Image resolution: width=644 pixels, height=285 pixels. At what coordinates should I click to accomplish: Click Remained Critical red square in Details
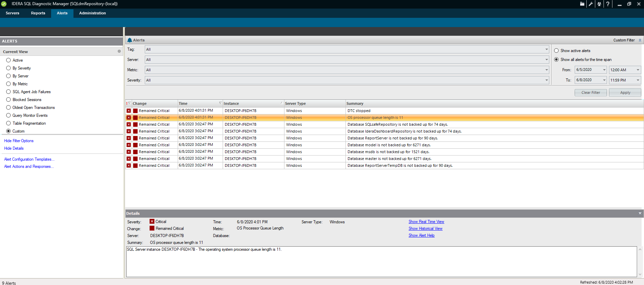152,228
